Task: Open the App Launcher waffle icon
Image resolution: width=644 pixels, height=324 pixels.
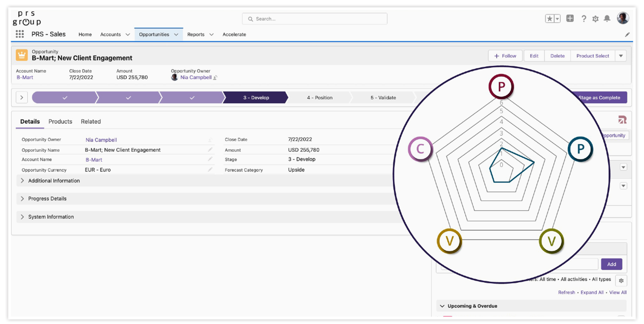Action: tap(20, 34)
